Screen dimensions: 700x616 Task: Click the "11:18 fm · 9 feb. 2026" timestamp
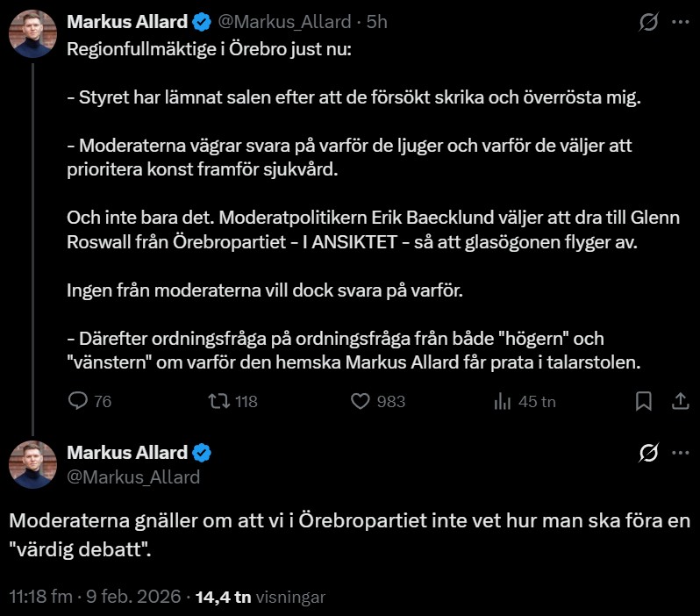pyautogui.click(x=96, y=597)
